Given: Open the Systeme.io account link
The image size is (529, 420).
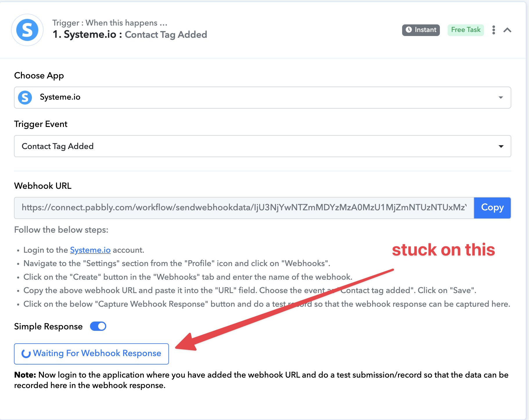Looking at the screenshot, I should click(x=90, y=250).
